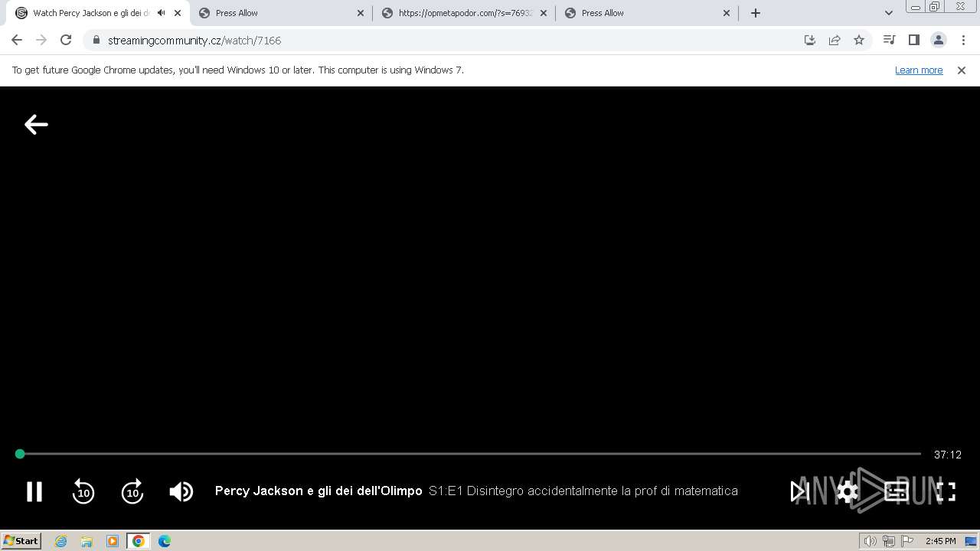Click install/download page icon in address bar
This screenshot has height=551, width=980.
coord(810,41)
